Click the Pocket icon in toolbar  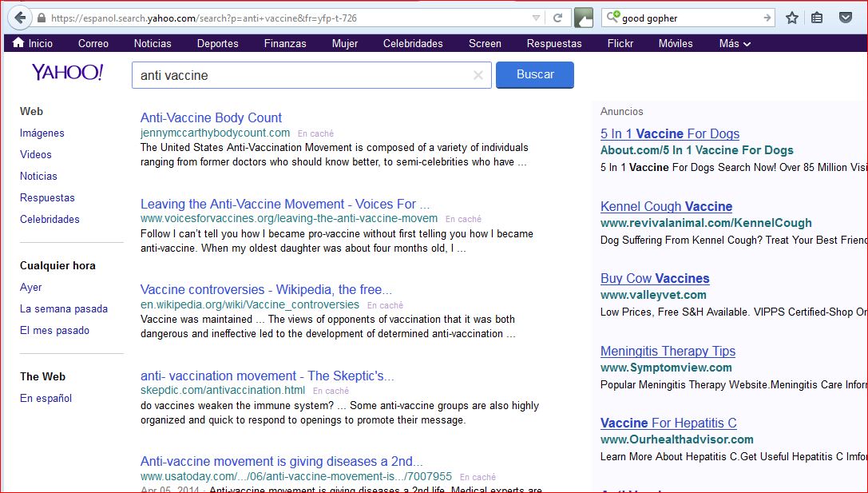coord(846,18)
